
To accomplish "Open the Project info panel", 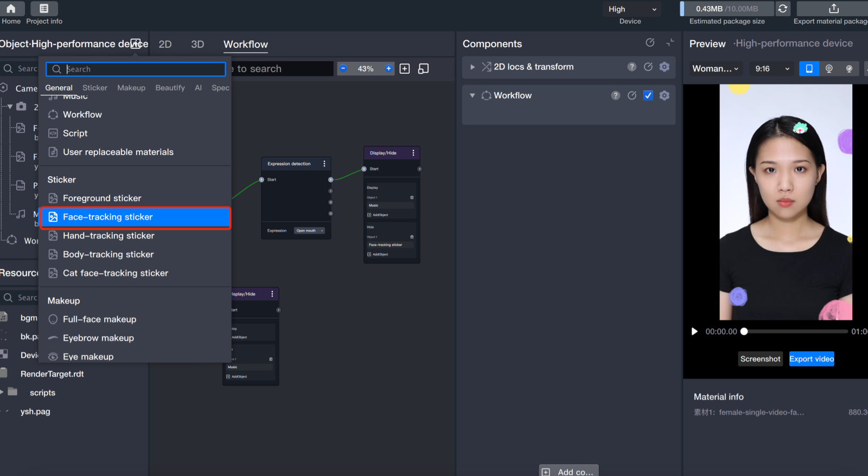I will (x=44, y=9).
